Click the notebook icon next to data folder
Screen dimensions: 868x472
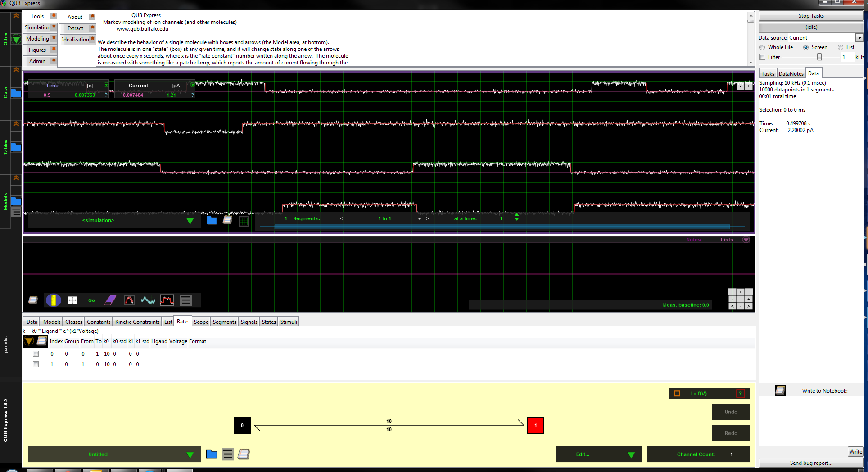(x=227, y=220)
